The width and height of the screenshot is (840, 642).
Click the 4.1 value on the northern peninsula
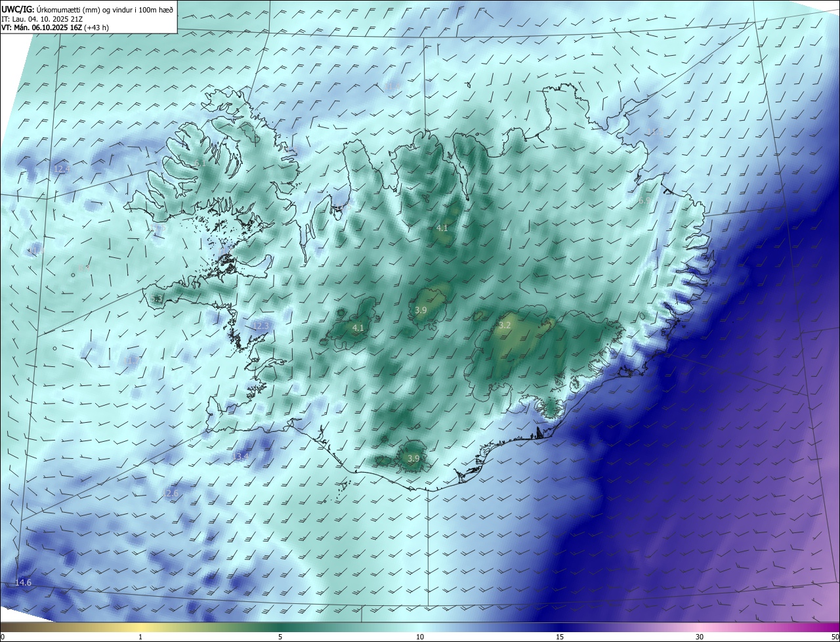click(x=442, y=228)
